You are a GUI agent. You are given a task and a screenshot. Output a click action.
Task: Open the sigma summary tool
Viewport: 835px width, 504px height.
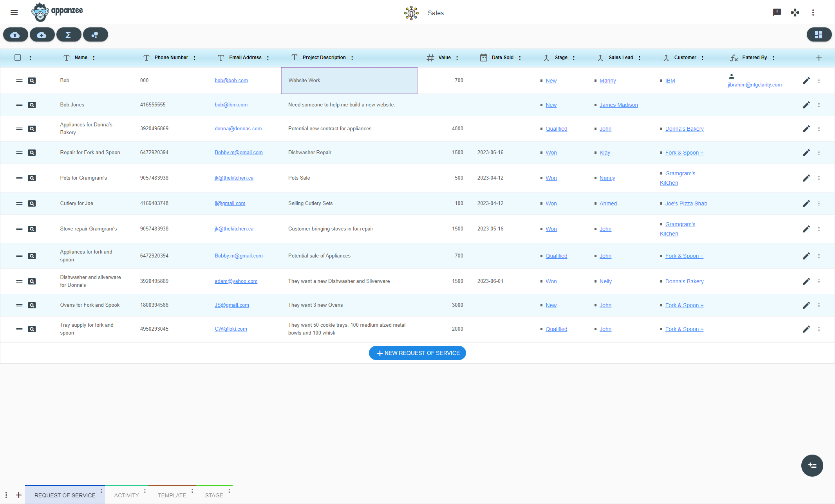(69, 35)
